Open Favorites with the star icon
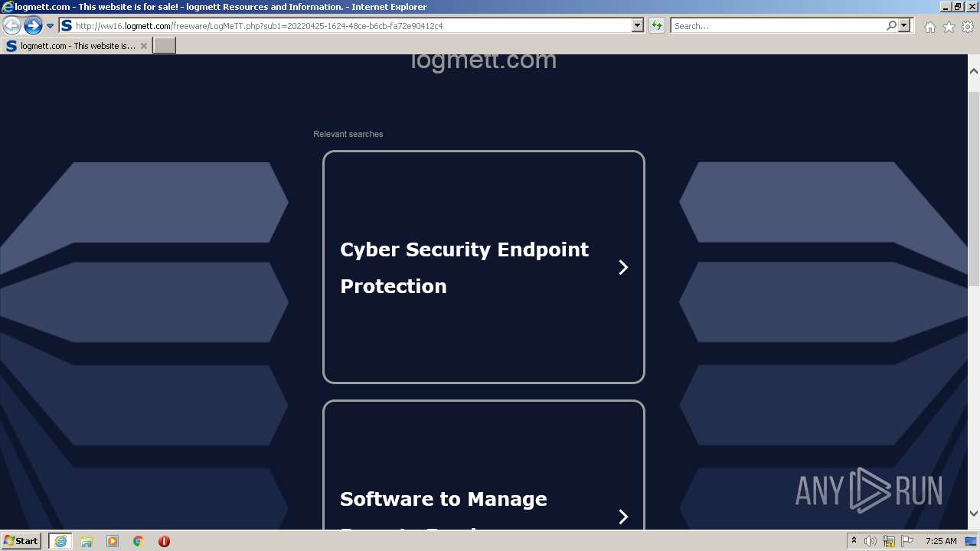 pyautogui.click(x=949, y=27)
